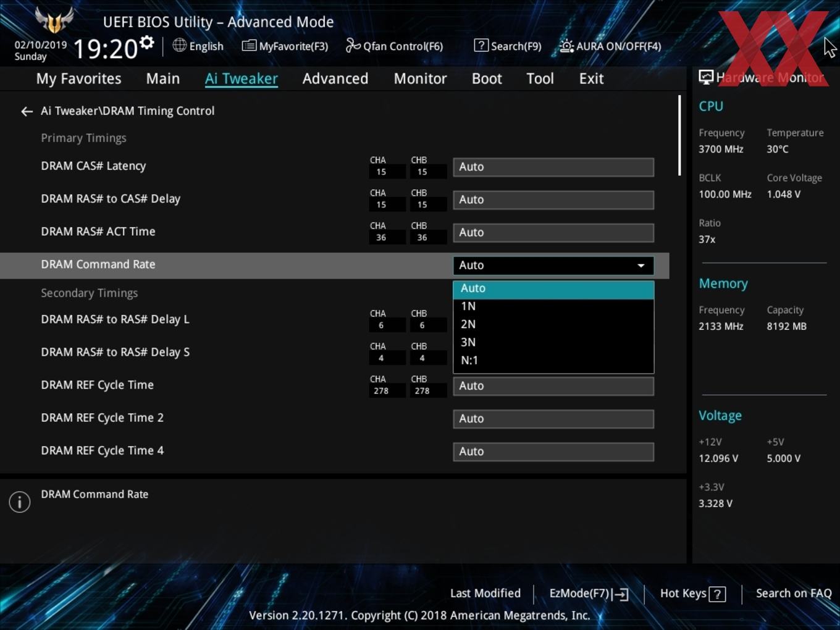Click +3.3V reading 3.328 V
This screenshot has width=840, height=630.
(x=716, y=504)
